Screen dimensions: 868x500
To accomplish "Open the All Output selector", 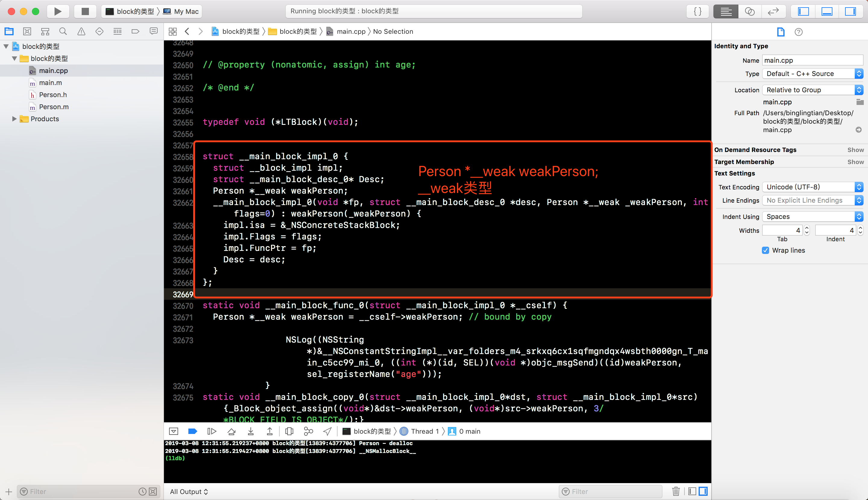I will coord(189,492).
